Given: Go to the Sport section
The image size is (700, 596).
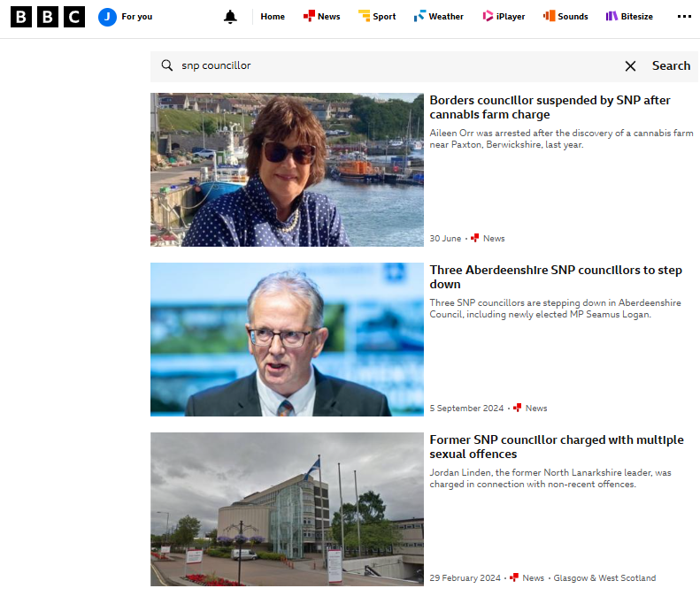Looking at the screenshot, I should point(377,17).
